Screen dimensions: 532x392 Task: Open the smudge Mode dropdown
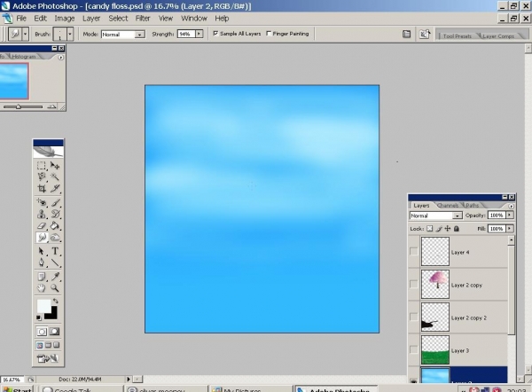(x=139, y=35)
